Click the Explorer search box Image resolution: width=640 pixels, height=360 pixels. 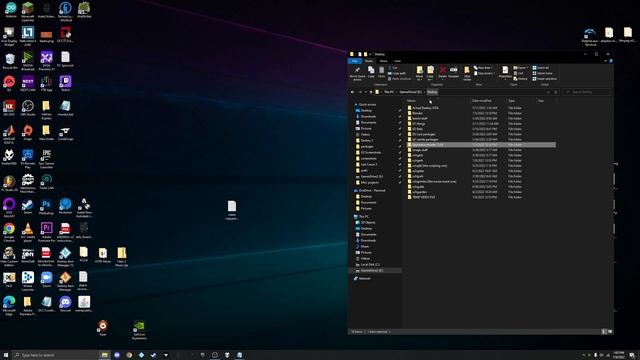pos(587,92)
